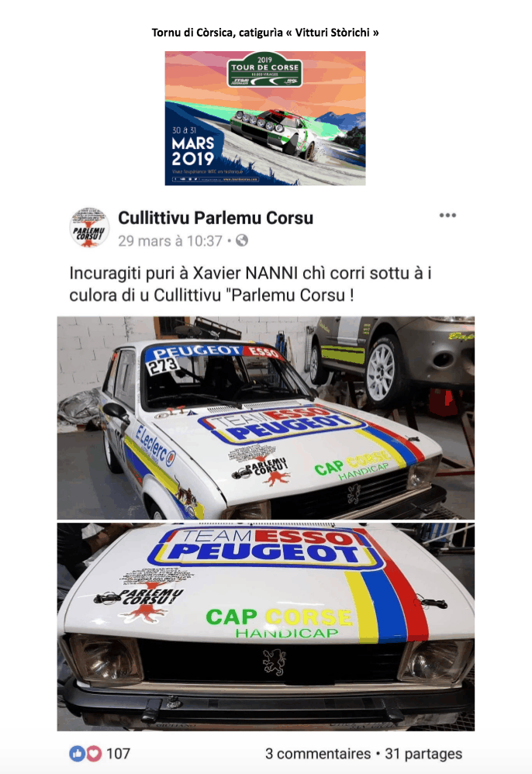The width and height of the screenshot is (532, 774).
Task: Click the Tornu di Còrsica heading text
Action: coord(265,33)
